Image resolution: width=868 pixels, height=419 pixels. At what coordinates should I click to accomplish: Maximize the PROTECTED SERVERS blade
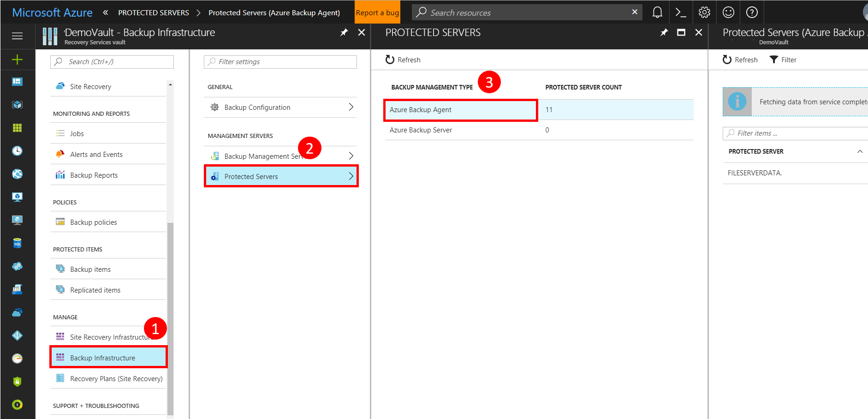pyautogui.click(x=681, y=32)
